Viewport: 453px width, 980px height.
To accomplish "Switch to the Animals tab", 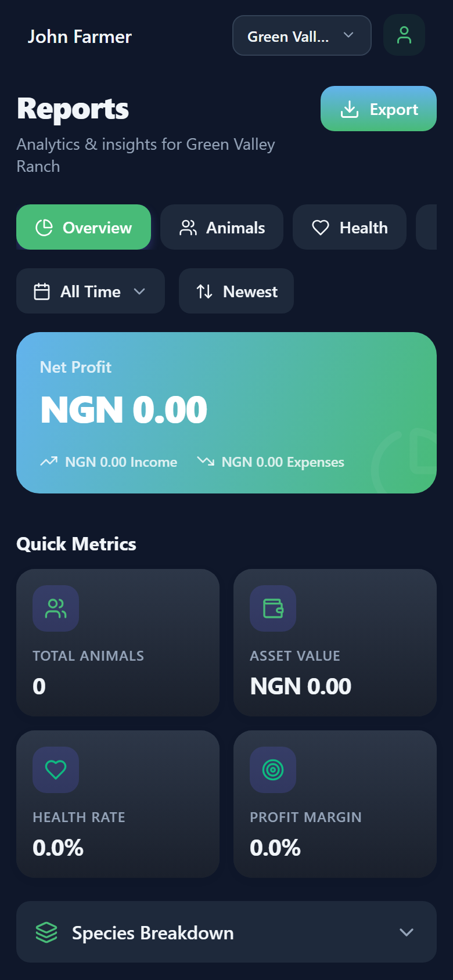I will [x=222, y=227].
